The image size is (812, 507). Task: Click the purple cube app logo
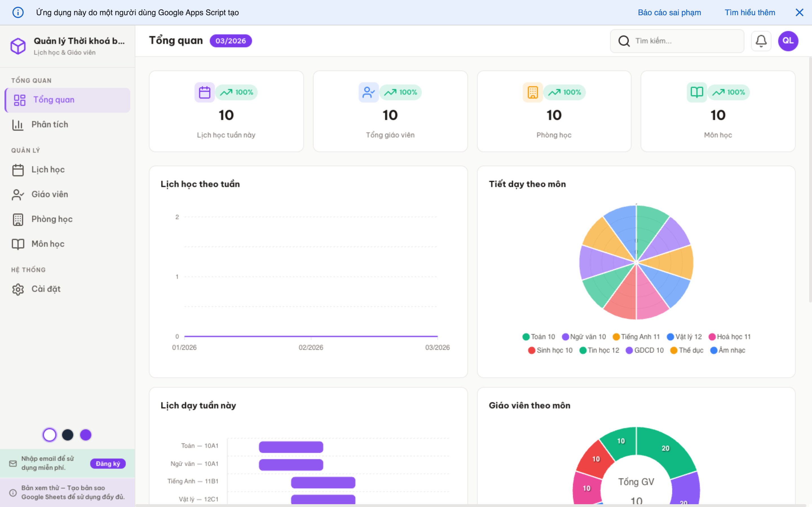tap(18, 46)
